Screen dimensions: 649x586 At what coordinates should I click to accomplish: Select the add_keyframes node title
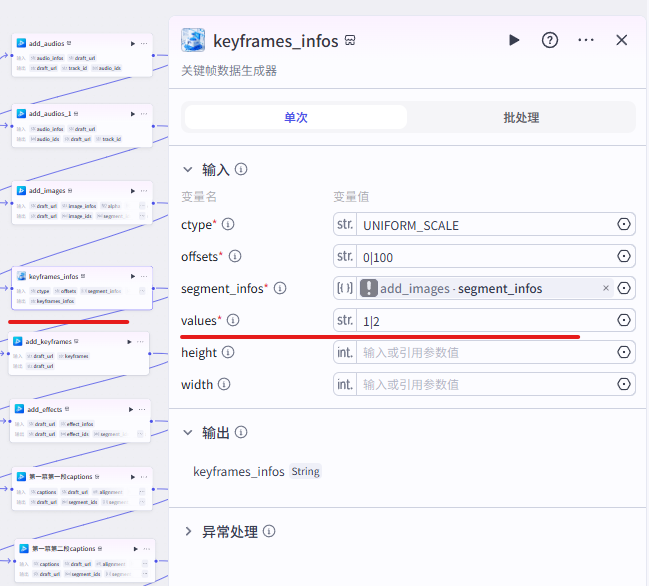click(48, 341)
